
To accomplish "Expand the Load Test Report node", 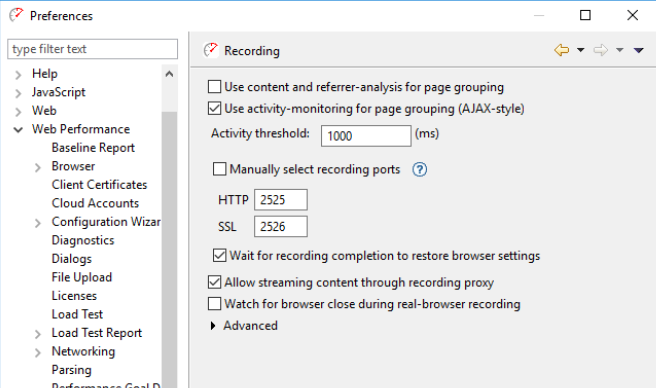I will 38,334.
